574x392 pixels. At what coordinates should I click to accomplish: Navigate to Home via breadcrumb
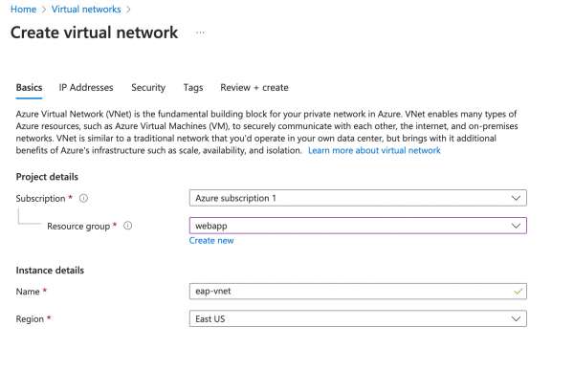point(22,9)
